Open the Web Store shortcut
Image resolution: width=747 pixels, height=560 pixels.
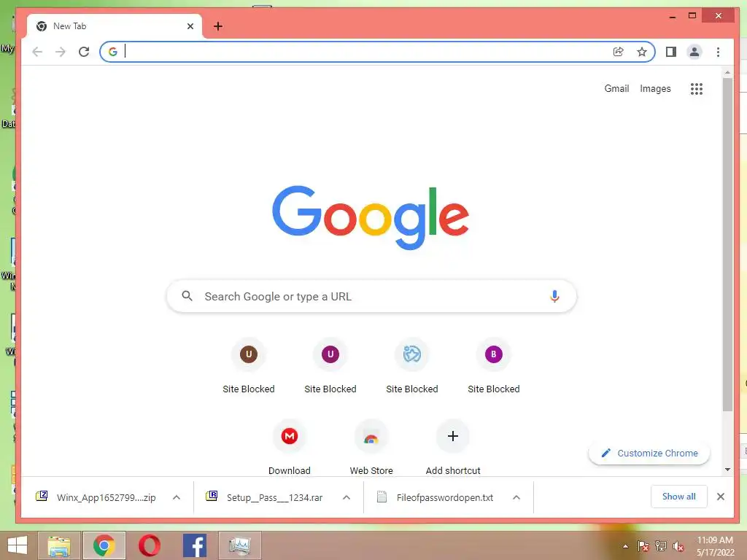(x=371, y=436)
